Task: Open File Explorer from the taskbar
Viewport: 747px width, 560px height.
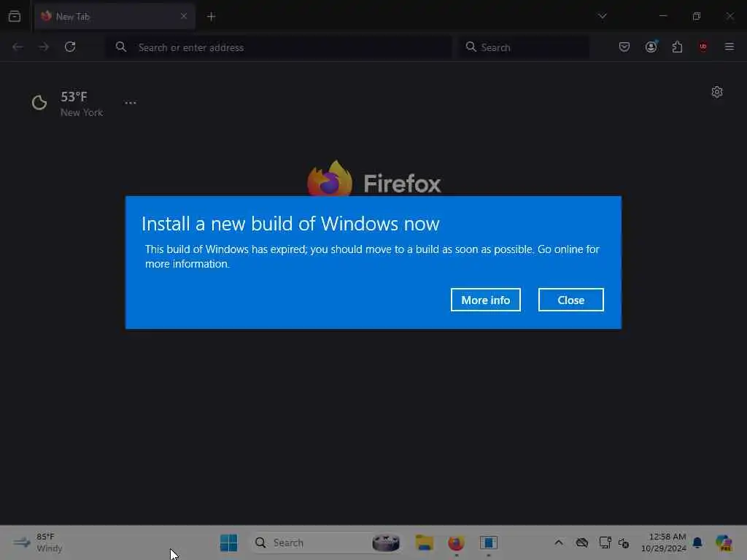Action: click(x=424, y=542)
